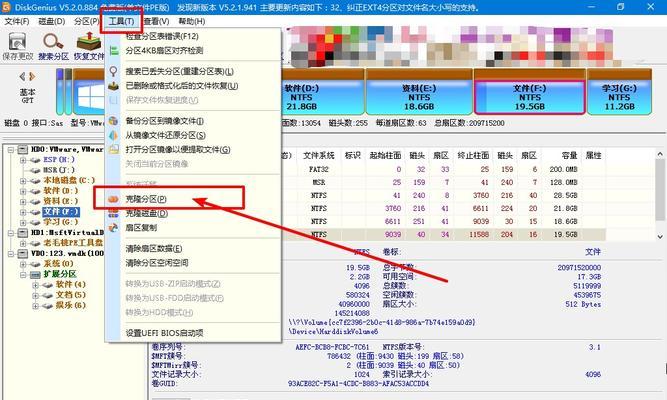Click the open partition image folder icon
The width and height of the screenshot is (667, 400).
pos(114,149)
